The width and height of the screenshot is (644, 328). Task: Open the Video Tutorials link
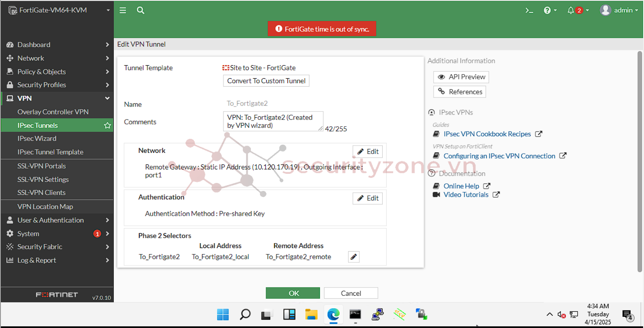466,195
